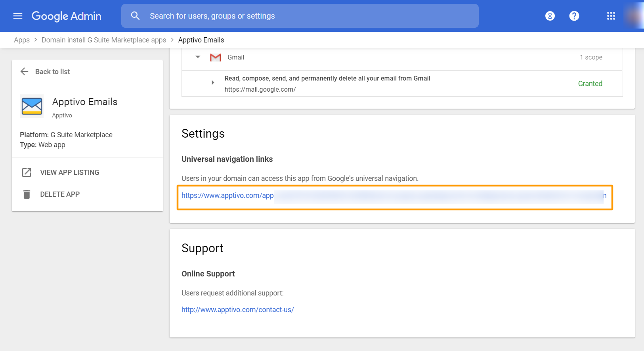Click the search magnifier icon
The width and height of the screenshot is (644, 351).
point(135,16)
